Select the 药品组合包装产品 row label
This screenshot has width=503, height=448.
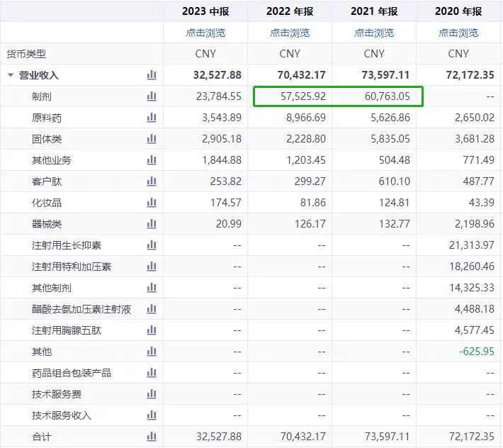(x=72, y=373)
